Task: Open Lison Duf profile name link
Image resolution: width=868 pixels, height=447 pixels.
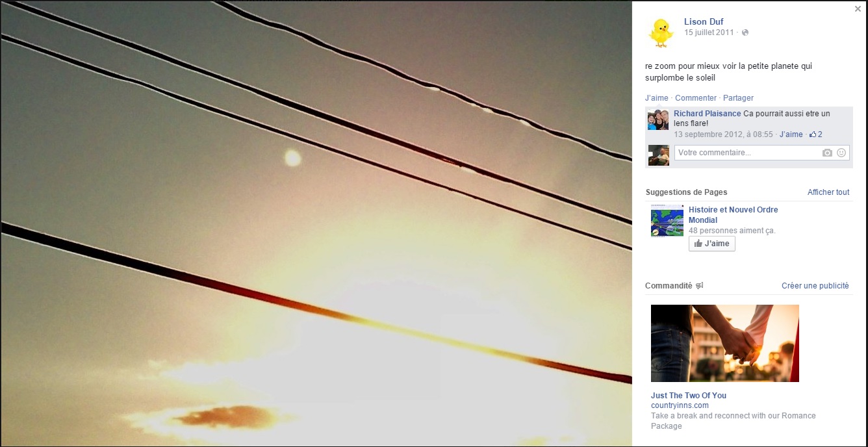Action: (704, 22)
